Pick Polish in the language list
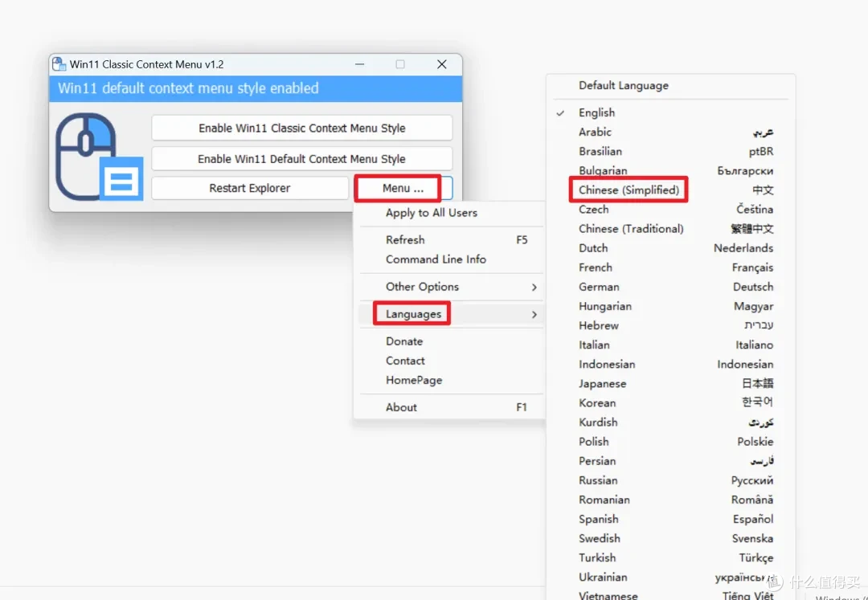 670,442
